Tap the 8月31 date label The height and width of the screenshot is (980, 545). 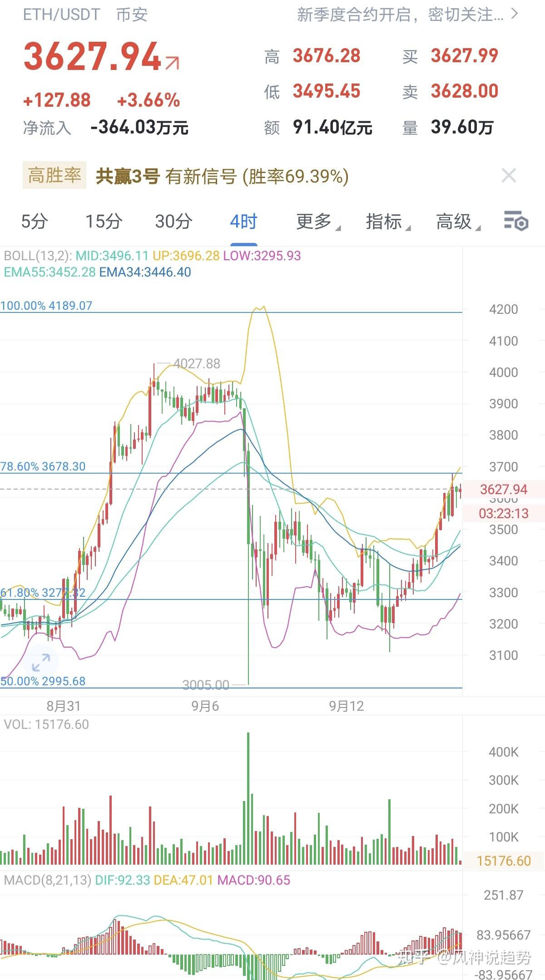64,706
